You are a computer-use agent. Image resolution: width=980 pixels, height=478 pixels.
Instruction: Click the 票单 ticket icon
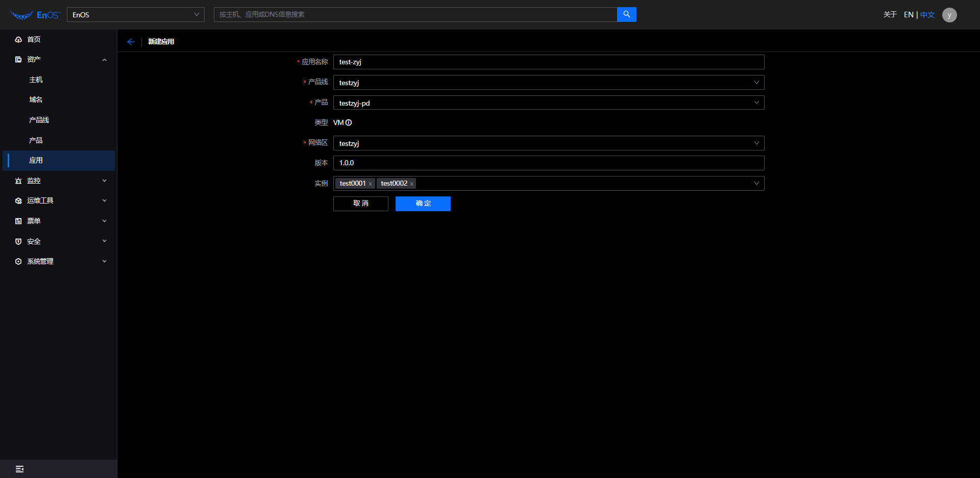point(18,221)
